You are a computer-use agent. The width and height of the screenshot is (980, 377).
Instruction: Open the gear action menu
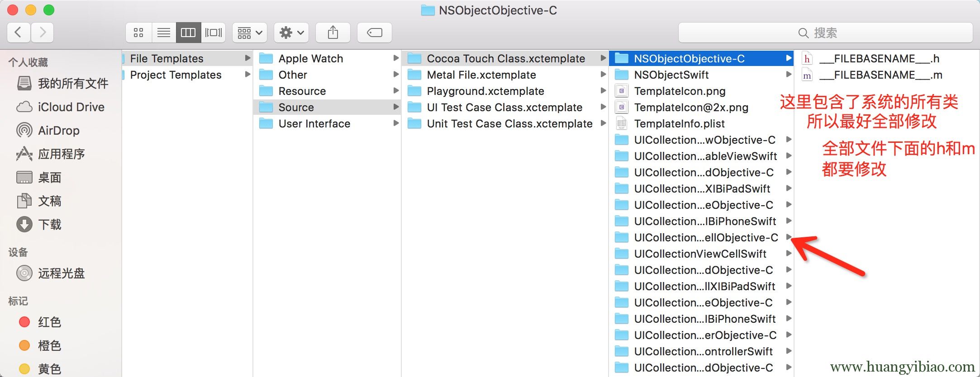pos(291,33)
